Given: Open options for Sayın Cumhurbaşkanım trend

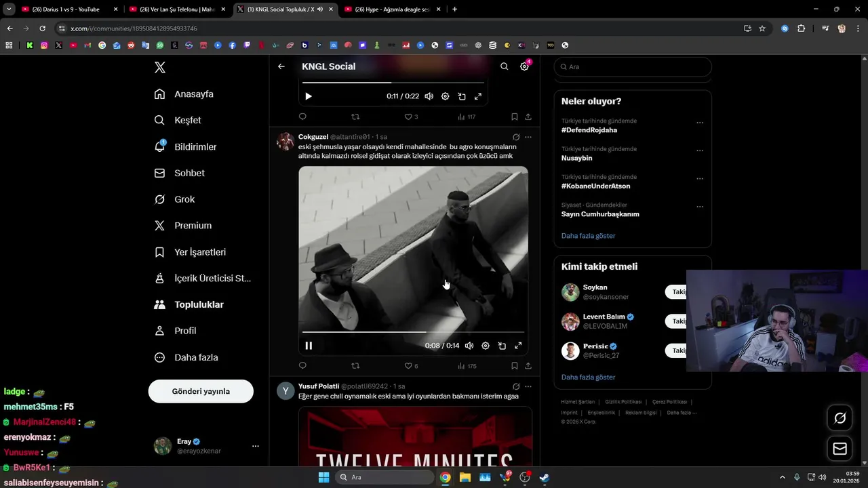Looking at the screenshot, I should click(x=700, y=207).
